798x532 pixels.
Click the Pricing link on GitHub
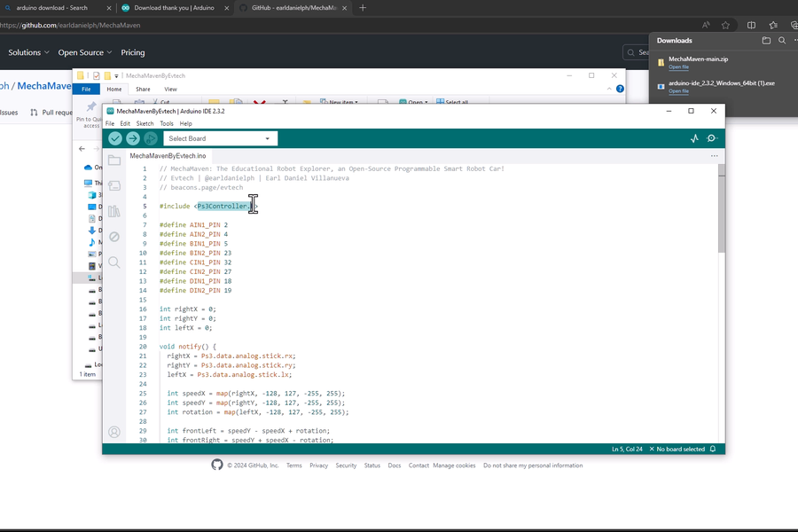pos(133,52)
